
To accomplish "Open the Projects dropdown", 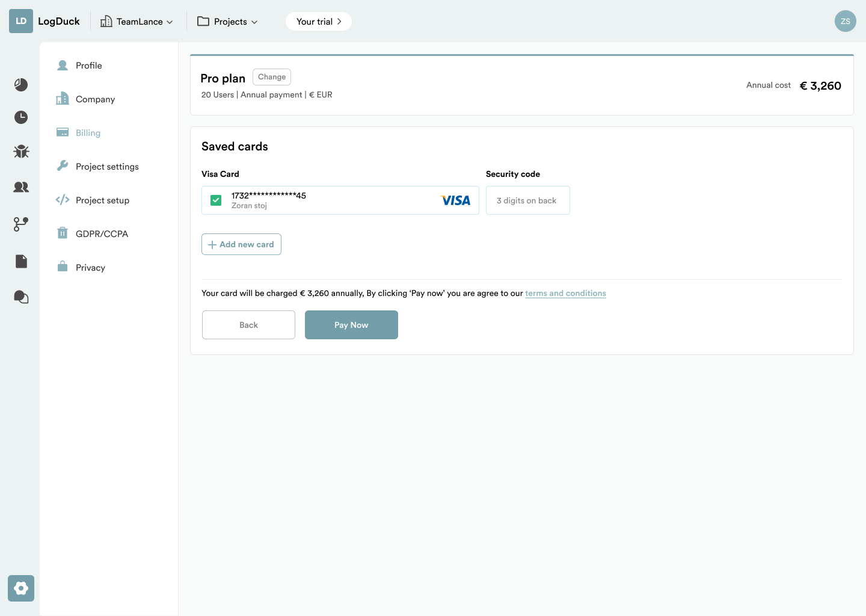I will tap(228, 22).
